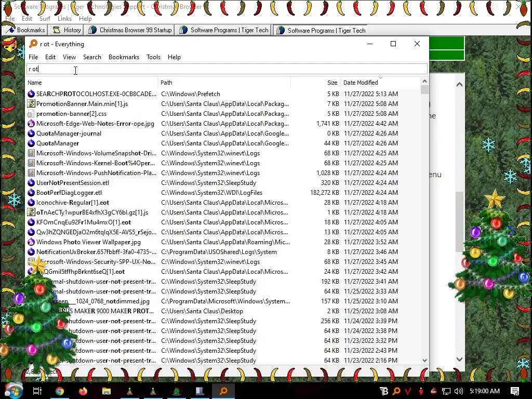
Task: Open the File menu in Everything
Action: pyautogui.click(x=33, y=57)
